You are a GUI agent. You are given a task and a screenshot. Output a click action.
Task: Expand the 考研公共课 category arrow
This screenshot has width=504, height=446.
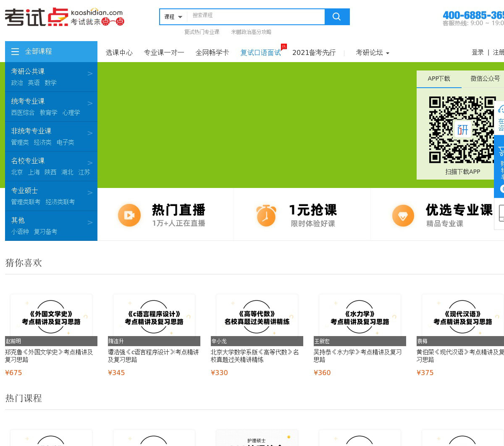tap(90, 74)
